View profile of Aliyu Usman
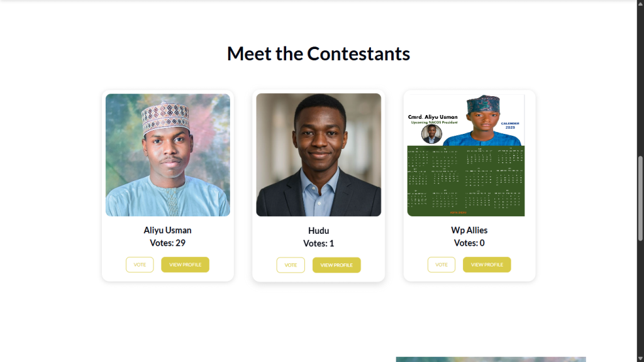 point(185,265)
